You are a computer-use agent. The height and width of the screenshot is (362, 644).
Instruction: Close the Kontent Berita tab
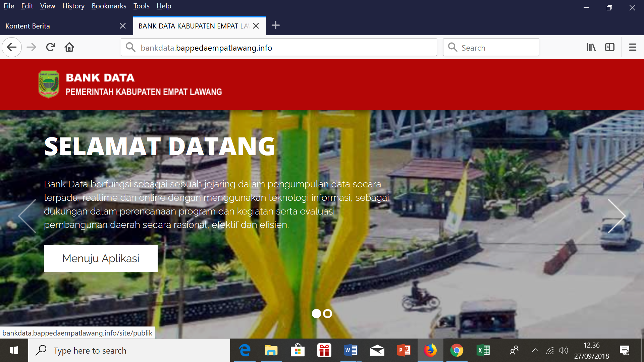click(123, 26)
